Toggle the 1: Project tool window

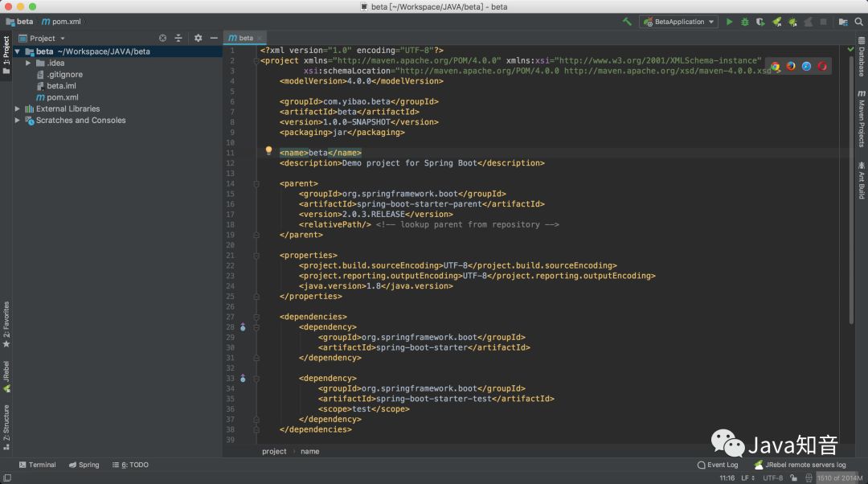pos(6,55)
